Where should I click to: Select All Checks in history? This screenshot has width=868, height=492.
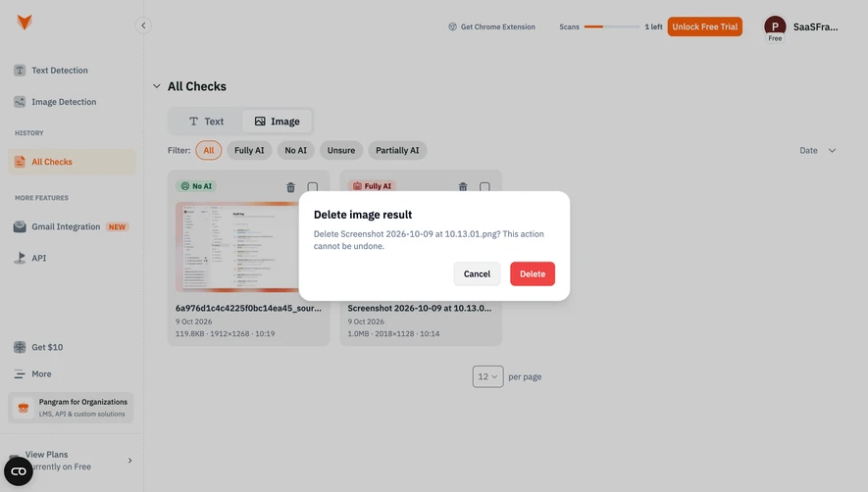point(72,162)
